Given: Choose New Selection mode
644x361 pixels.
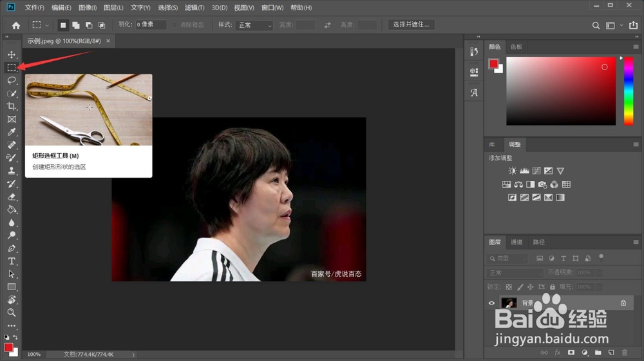Looking at the screenshot, I should 63,25.
